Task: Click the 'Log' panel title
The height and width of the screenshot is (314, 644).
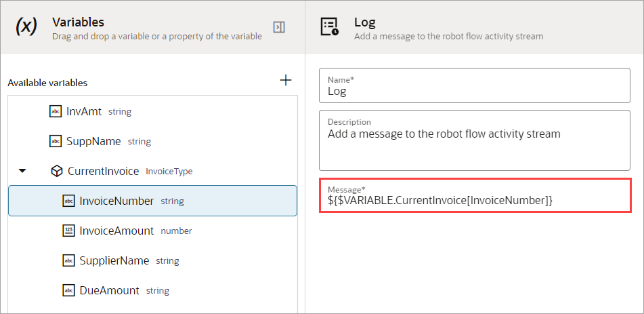Action: [365, 22]
